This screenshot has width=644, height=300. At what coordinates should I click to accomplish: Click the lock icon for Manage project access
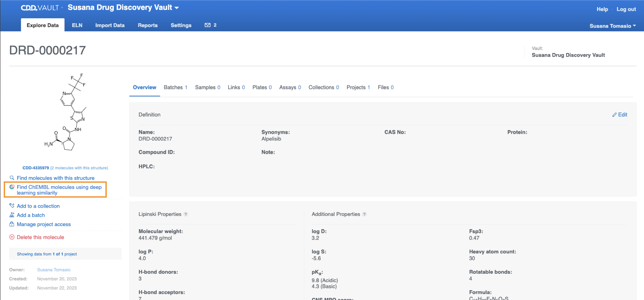click(12, 224)
